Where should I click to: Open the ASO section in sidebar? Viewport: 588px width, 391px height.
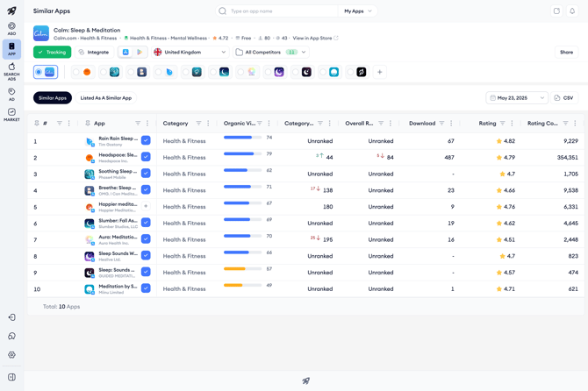pos(11,29)
